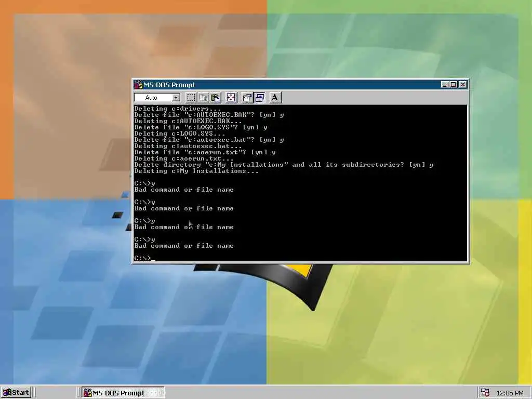
Task: Open the Start menu
Action: coord(16,393)
